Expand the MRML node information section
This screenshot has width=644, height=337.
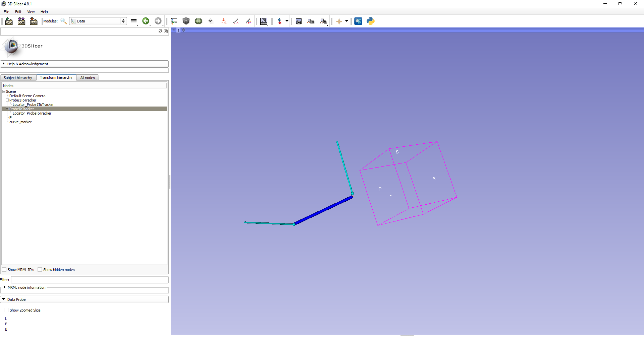coord(4,287)
